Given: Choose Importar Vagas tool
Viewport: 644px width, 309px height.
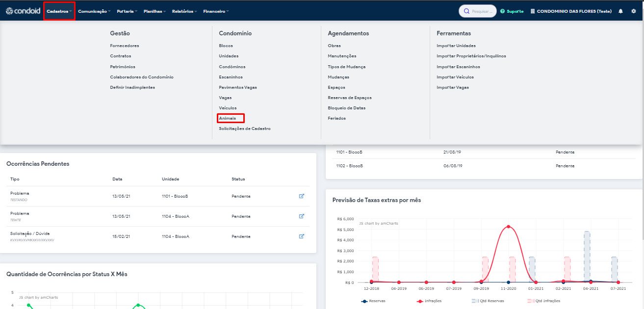Looking at the screenshot, I should [x=453, y=87].
